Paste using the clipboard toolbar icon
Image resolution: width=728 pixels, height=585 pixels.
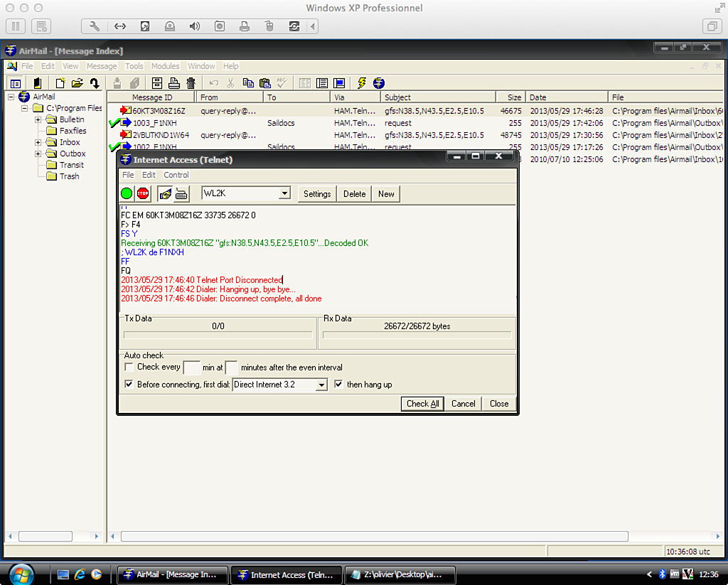[265, 84]
